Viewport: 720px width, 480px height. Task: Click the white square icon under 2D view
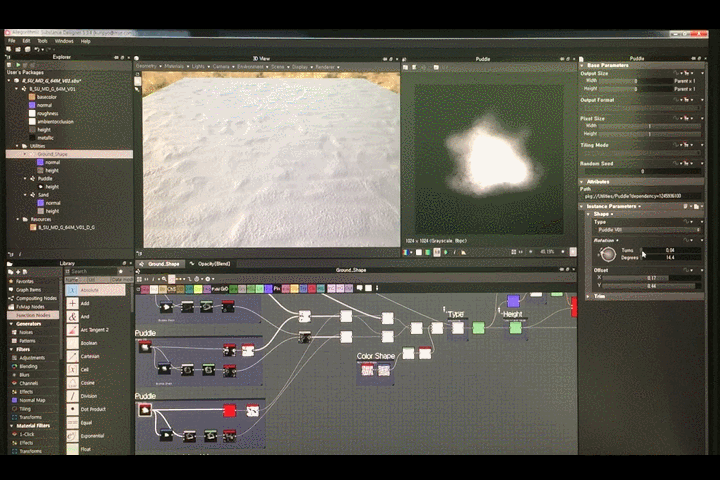[x=418, y=252]
